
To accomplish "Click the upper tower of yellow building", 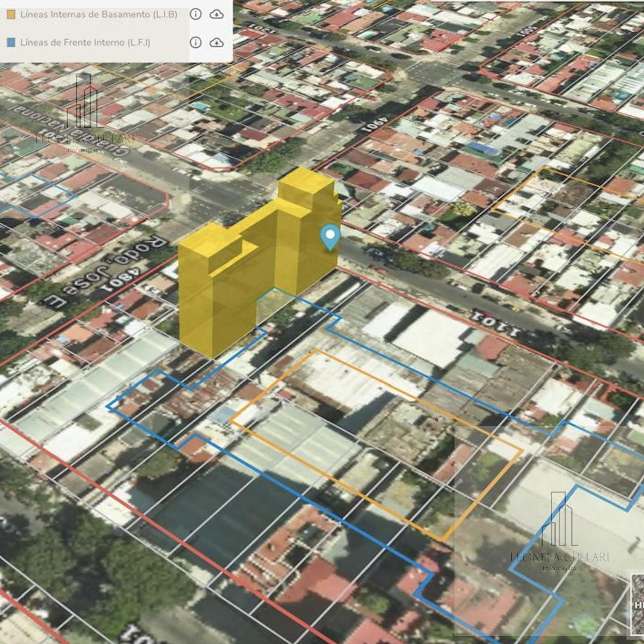I will point(306,188).
